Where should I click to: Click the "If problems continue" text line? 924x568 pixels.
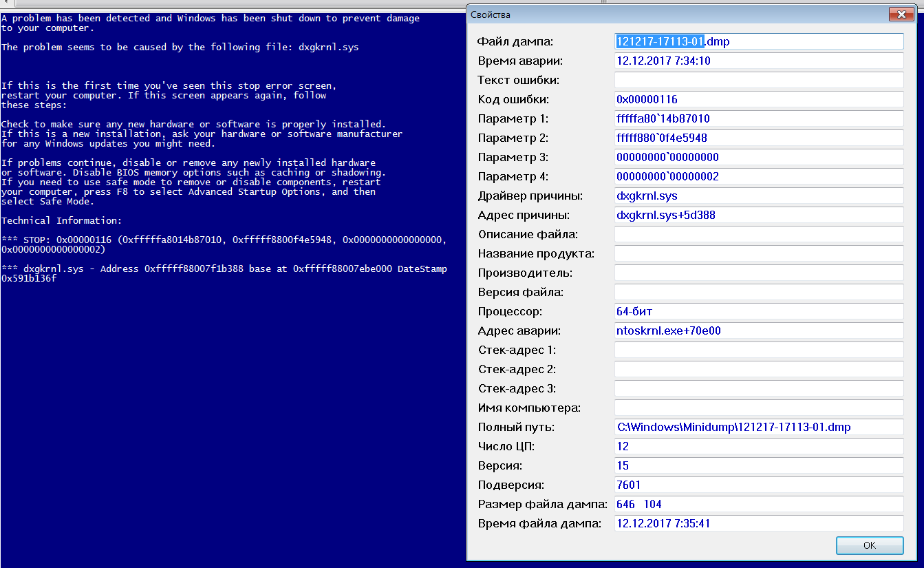coord(189,162)
